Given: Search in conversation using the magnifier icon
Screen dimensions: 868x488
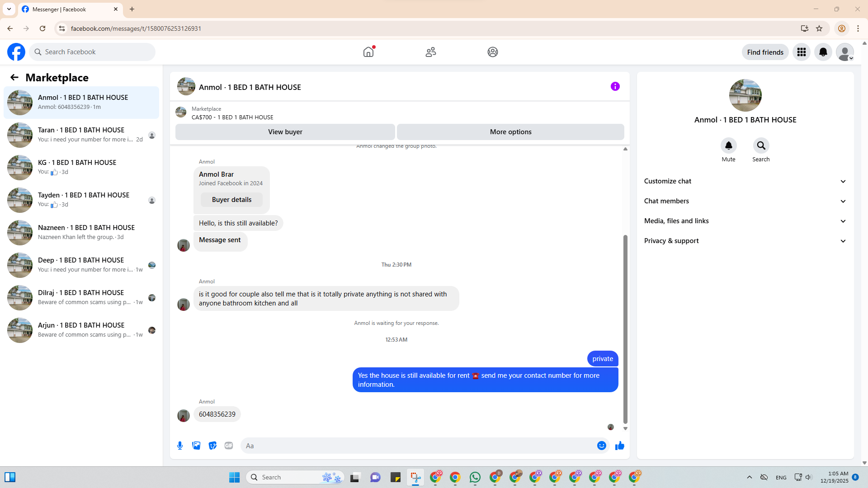Looking at the screenshot, I should click(761, 145).
